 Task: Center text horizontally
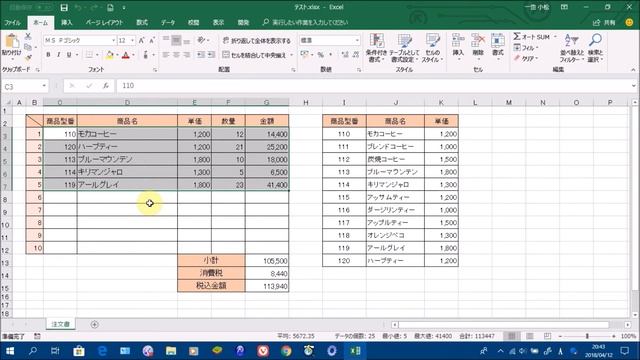pos(176,55)
